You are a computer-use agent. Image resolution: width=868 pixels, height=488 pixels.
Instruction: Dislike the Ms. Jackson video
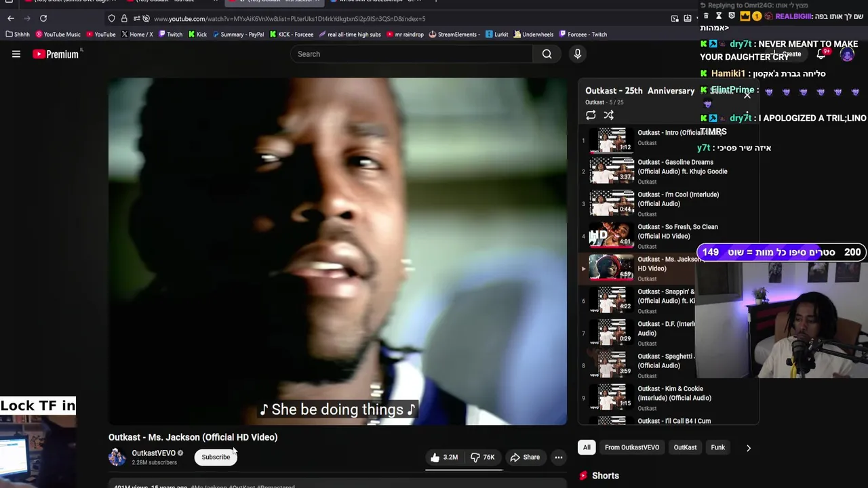click(483, 457)
